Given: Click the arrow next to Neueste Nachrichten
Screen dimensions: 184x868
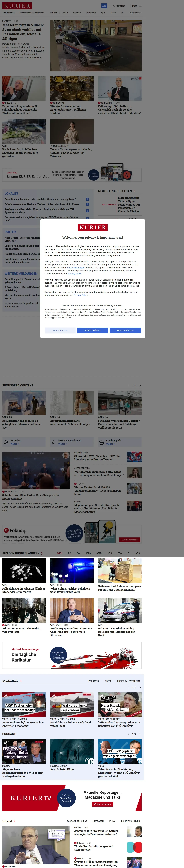Looking at the screenshot, I should click(x=134, y=191).
